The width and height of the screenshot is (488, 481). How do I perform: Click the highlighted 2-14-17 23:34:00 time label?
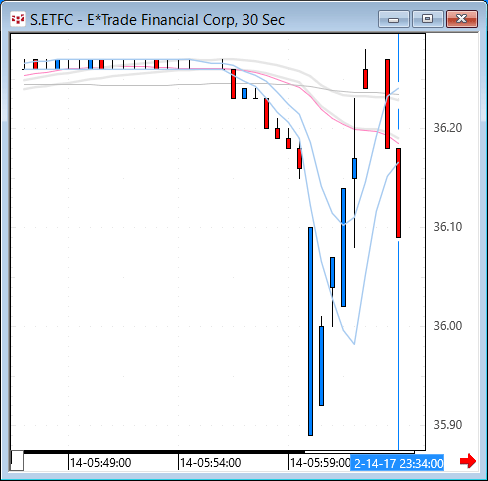coord(397,463)
